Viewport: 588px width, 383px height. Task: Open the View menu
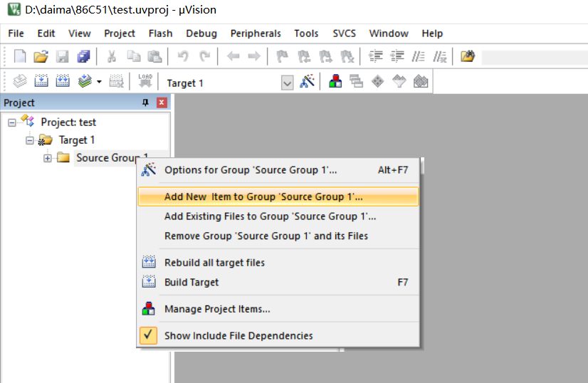click(x=80, y=33)
